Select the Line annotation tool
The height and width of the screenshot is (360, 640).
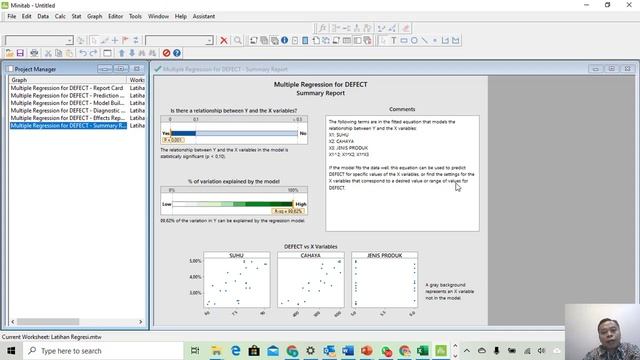pyautogui.click(x=424, y=40)
